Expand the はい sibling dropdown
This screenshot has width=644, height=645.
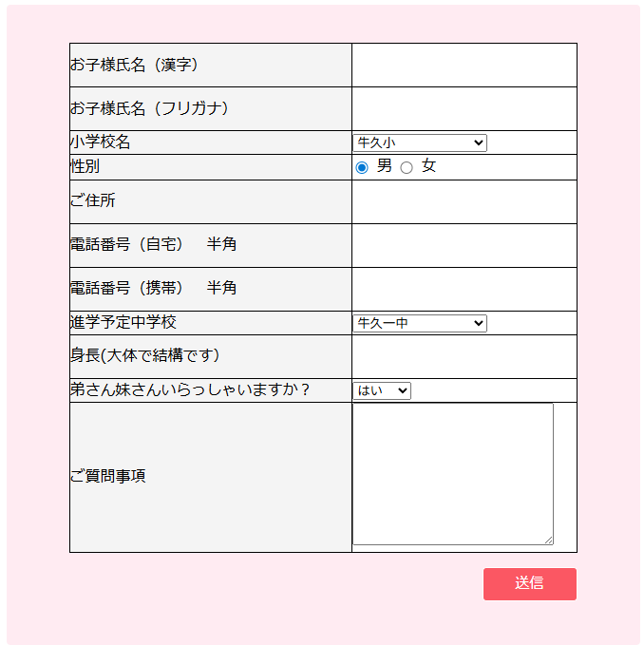pos(382,390)
